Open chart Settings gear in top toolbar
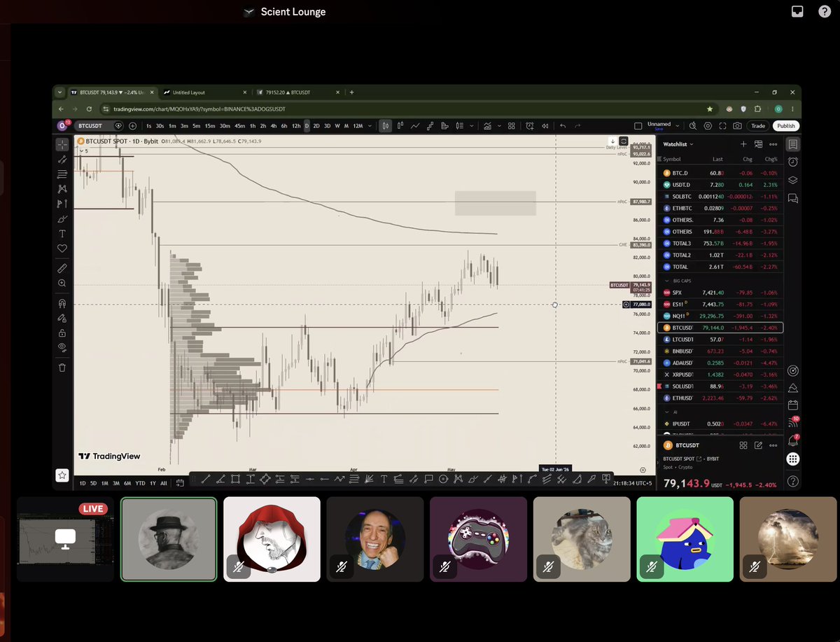The width and height of the screenshot is (840, 642). [x=708, y=126]
